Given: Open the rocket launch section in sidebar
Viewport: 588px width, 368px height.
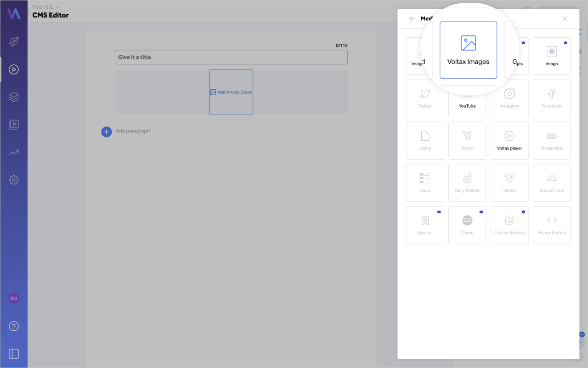Looking at the screenshot, I should [x=14, y=42].
